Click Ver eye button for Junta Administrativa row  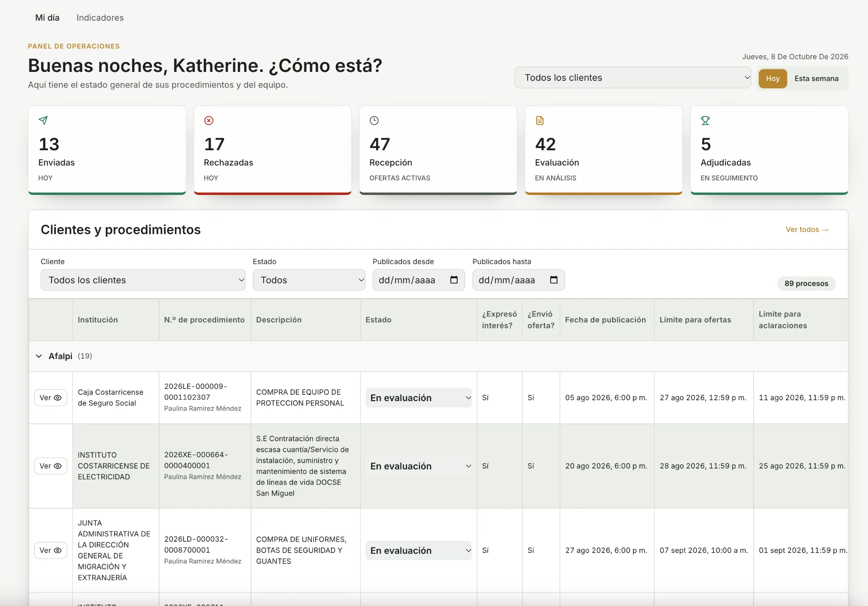click(x=51, y=550)
